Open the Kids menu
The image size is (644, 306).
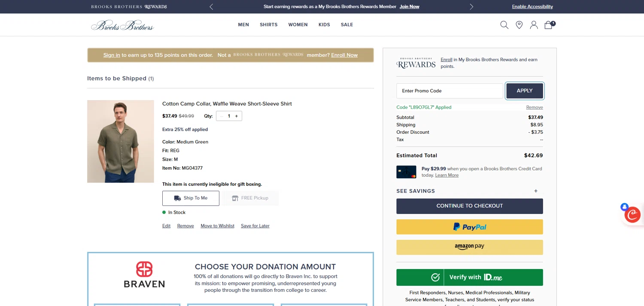[x=324, y=25]
